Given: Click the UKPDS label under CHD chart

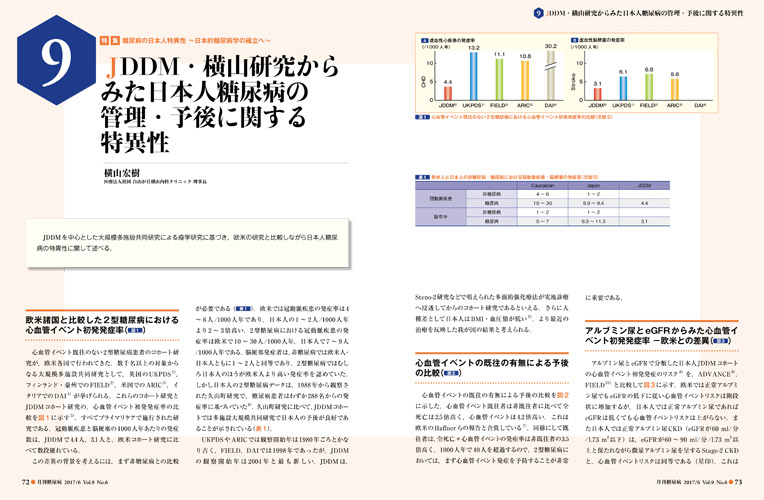Looking at the screenshot, I should point(473,105).
